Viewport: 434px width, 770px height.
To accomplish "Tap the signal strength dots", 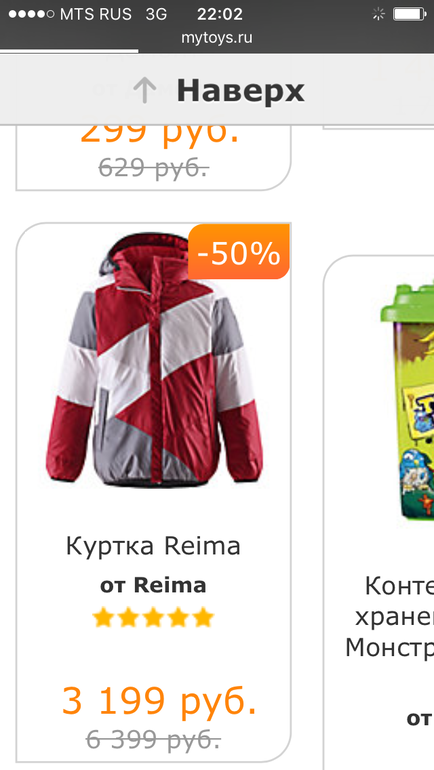I will point(31,14).
